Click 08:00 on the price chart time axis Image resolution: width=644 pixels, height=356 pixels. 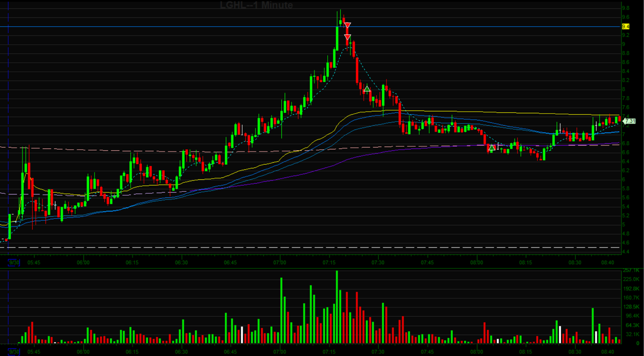(x=477, y=262)
